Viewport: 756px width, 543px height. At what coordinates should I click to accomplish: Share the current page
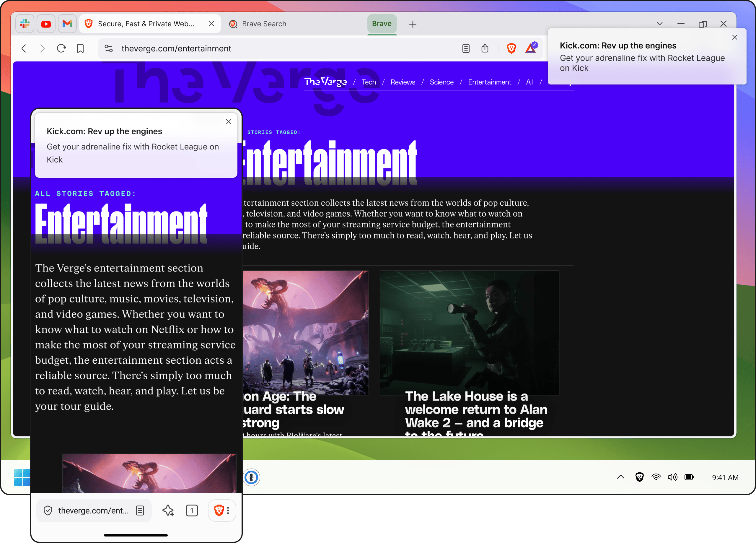click(485, 48)
